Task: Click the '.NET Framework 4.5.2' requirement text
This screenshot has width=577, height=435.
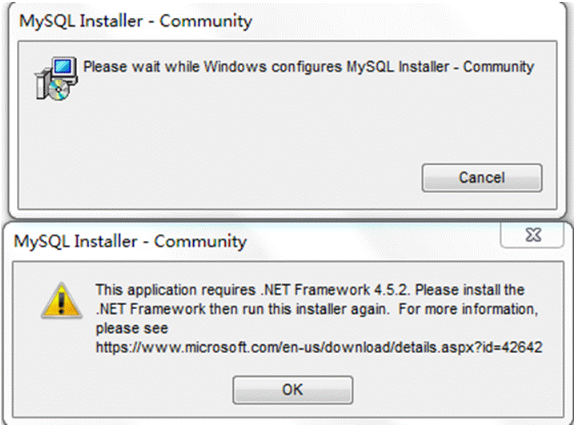Action: pos(335,290)
